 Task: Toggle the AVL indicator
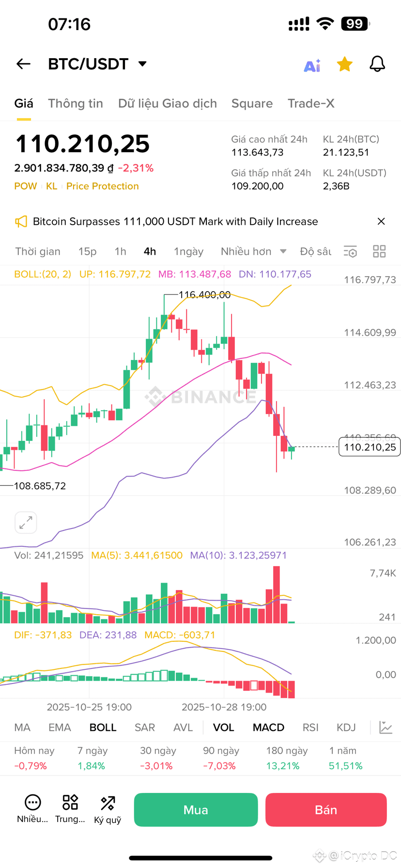coord(183,728)
